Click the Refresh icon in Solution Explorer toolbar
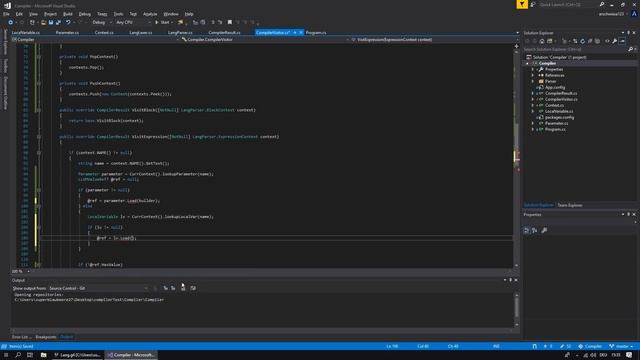The image size is (640, 360). (x=582, y=41)
